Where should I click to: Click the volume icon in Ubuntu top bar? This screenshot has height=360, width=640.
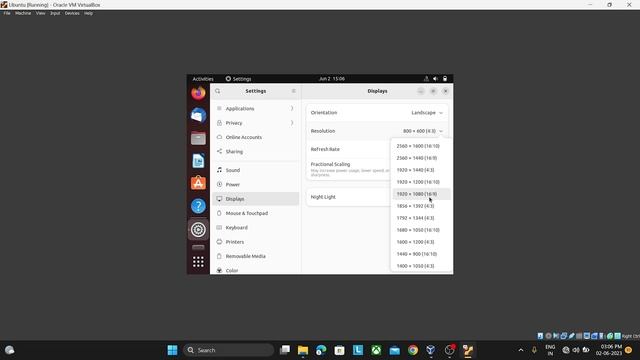tap(436, 79)
